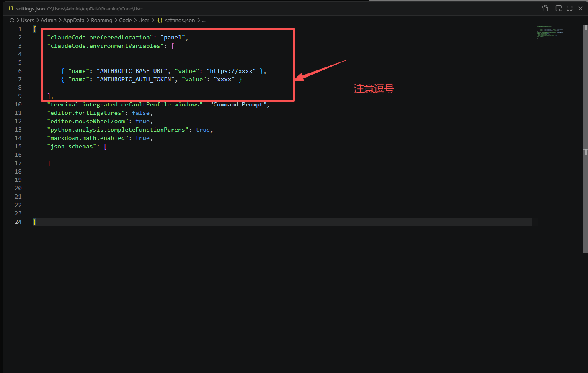The height and width of the screenshot is (373, 588).
Task: Click the editor vertical scrollbar
Action: [585, 138]
